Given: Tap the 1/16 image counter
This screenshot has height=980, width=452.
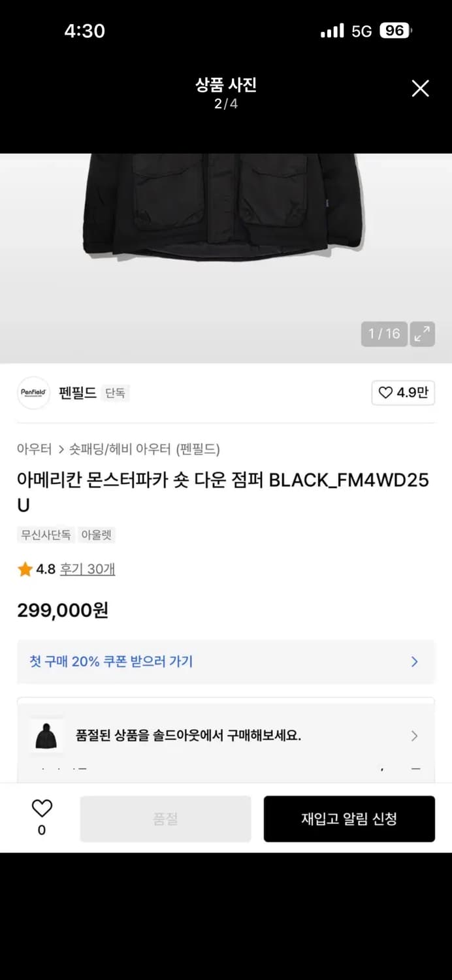Looking at the screenshot, I should (384, 334).
